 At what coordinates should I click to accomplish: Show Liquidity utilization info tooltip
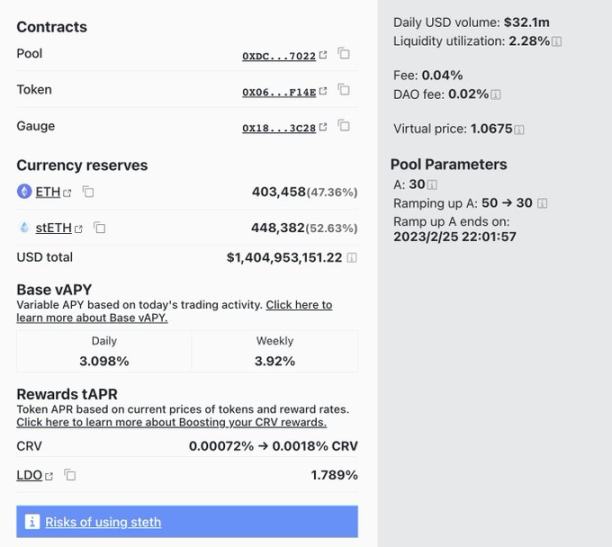(x=557, y=42)
